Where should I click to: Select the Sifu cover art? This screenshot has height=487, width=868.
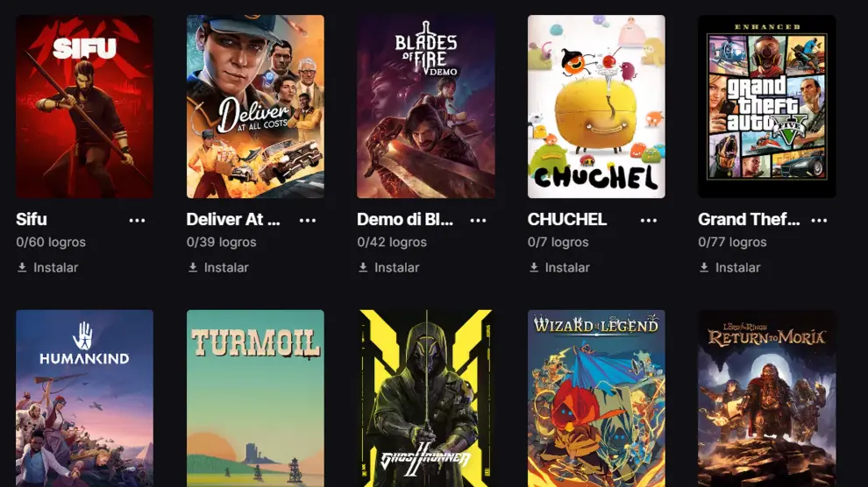click(x=85, y=107)
